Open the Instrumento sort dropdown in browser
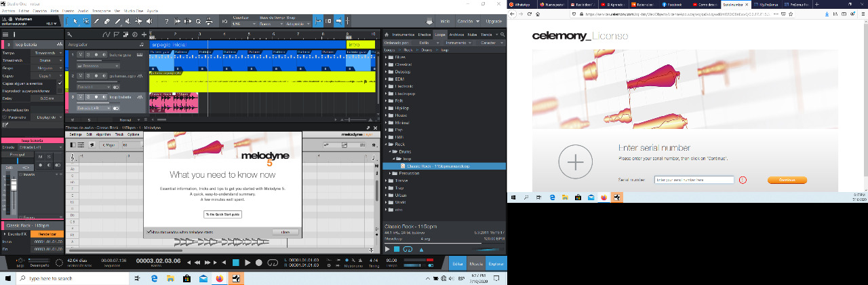 tap(457, 43)
